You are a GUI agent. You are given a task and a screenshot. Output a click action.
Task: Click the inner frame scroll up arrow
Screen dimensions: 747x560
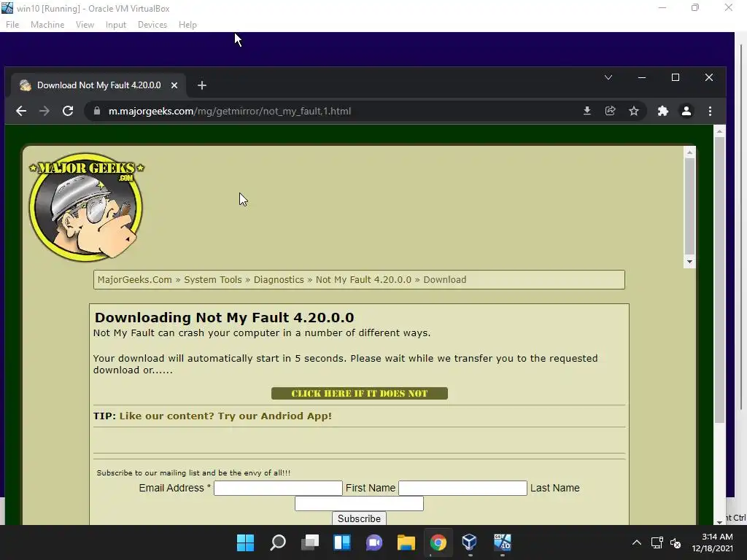pos(689,152)
